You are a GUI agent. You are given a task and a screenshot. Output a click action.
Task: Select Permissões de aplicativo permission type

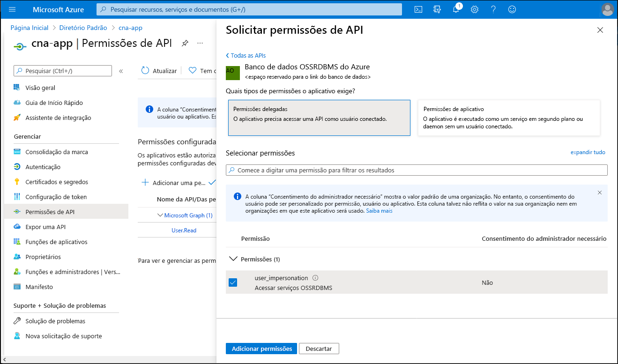coord(509,118)
